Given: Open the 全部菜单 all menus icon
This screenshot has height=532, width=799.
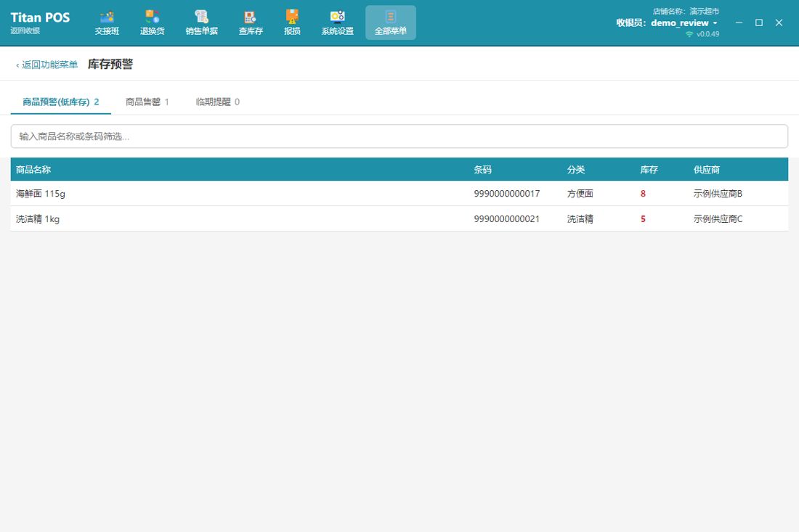Looking at the screenshot, I should (x=391, y=23).
